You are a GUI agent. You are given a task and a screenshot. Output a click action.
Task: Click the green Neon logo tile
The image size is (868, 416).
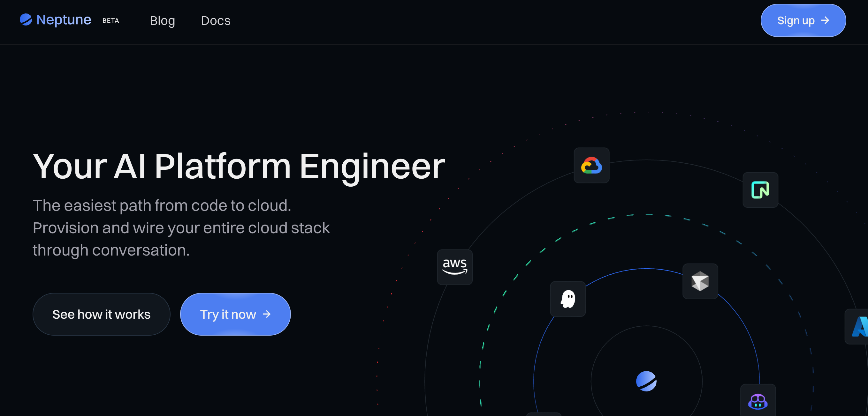coord(760,190)
